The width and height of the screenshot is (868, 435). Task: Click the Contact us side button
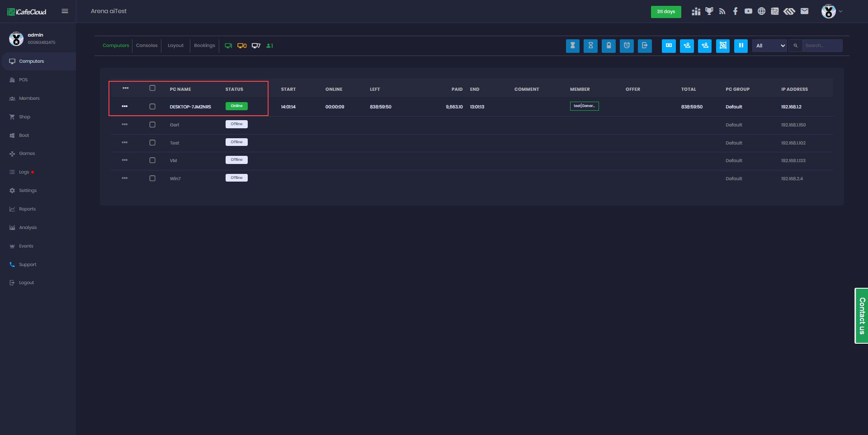point(861,316)
